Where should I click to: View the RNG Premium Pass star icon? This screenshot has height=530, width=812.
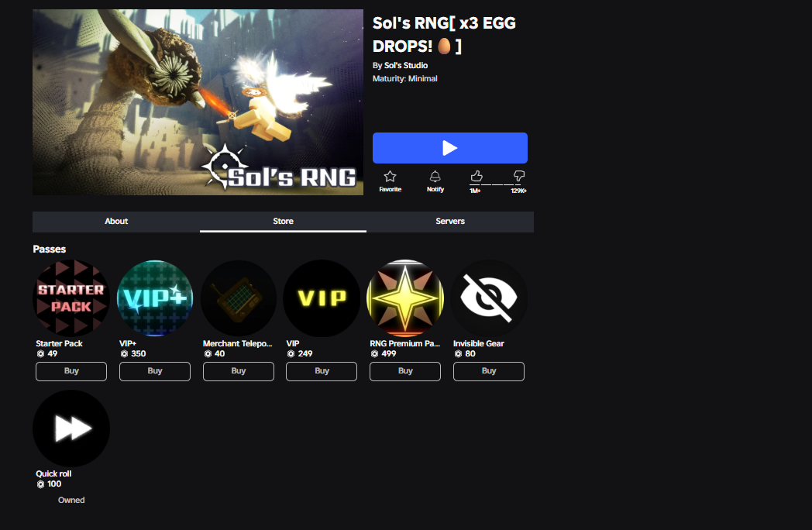click(x=405, y=298)
